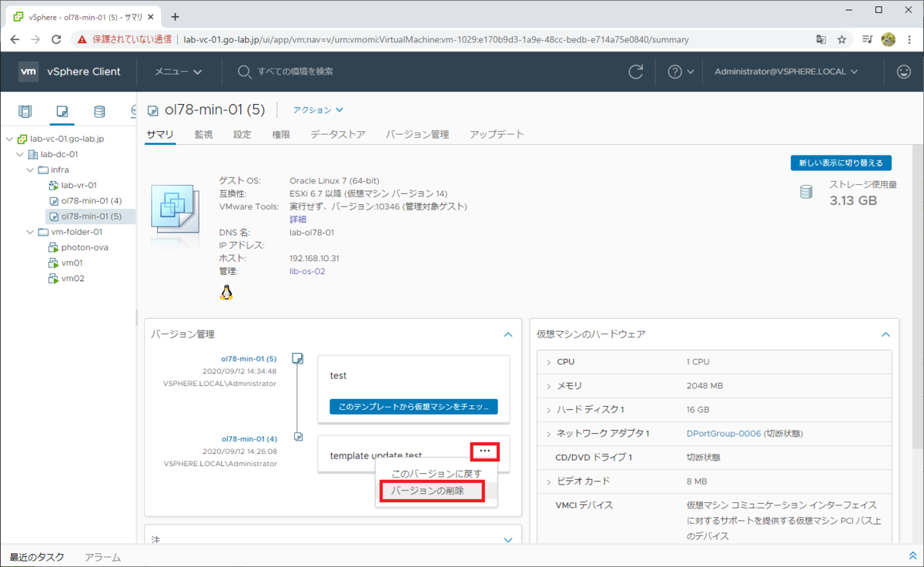Open the メニュー dropdown in header
The height and width of the screenshot is (567, 924).
pyautogui.click(x=179, y=72)
